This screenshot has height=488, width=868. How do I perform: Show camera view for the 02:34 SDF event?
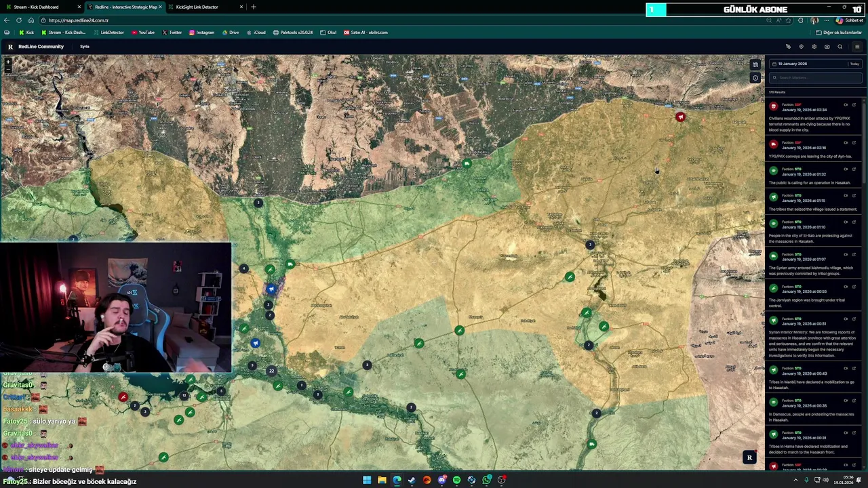(846, 105)
